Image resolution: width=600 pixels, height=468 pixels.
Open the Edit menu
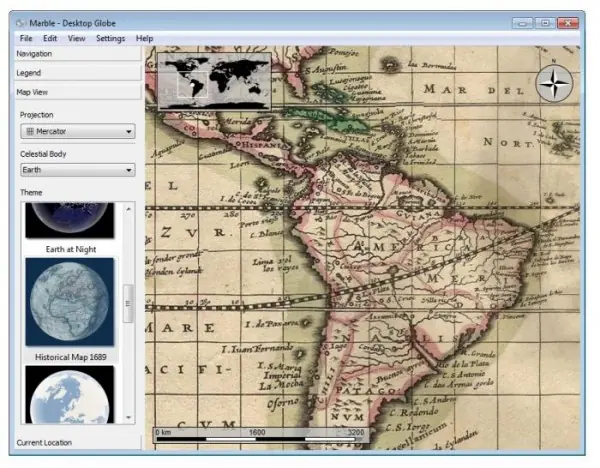(50, 38)
